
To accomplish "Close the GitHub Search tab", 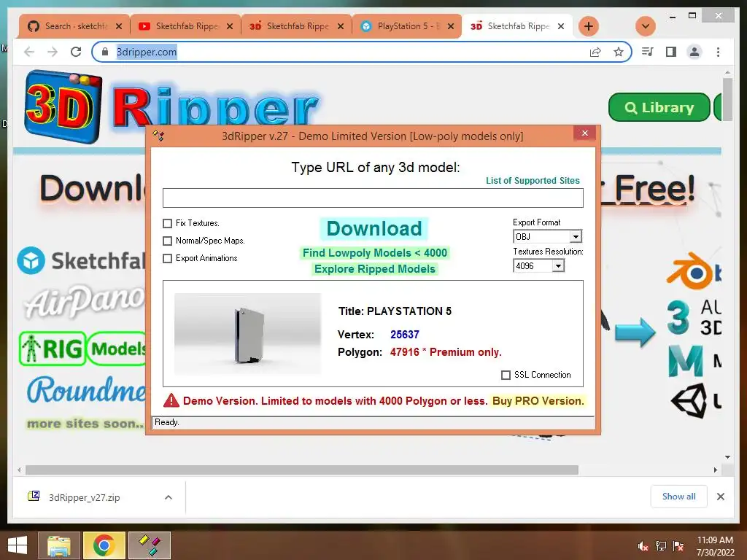I will 119,26.
